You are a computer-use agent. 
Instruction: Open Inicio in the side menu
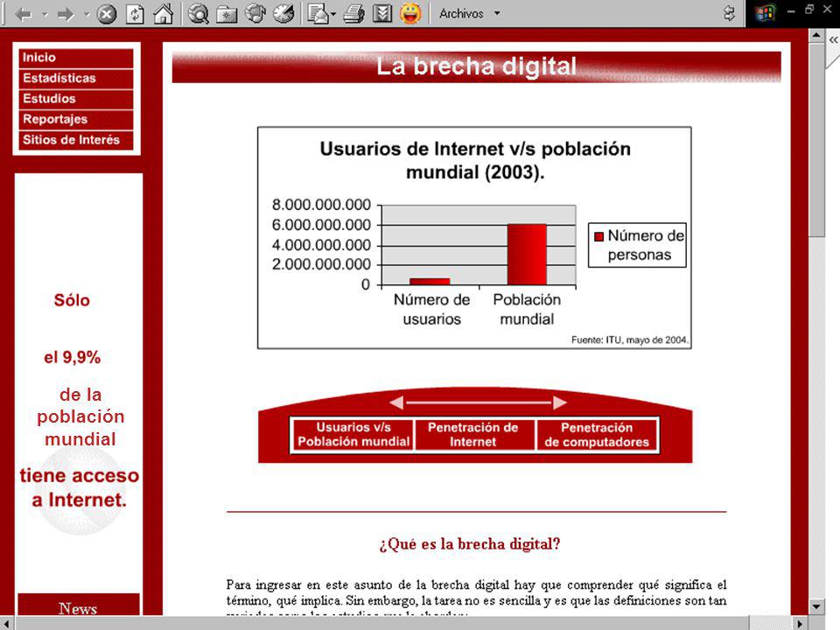[76, 58]
